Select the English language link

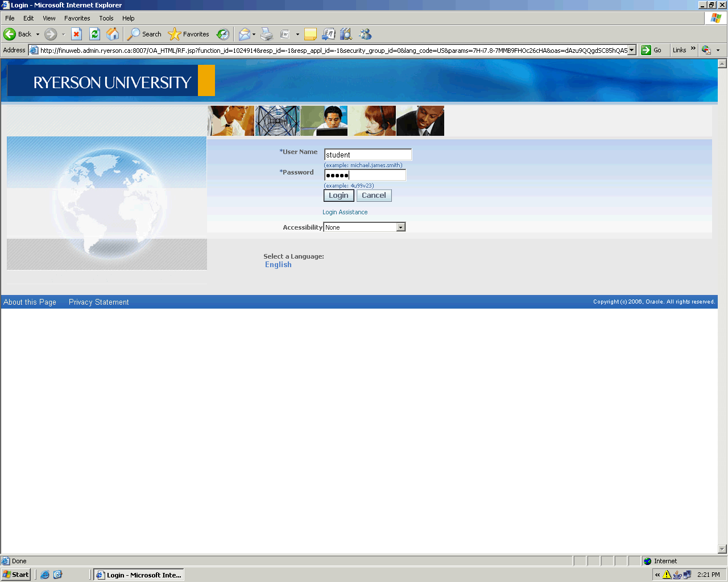pos(278,265)
